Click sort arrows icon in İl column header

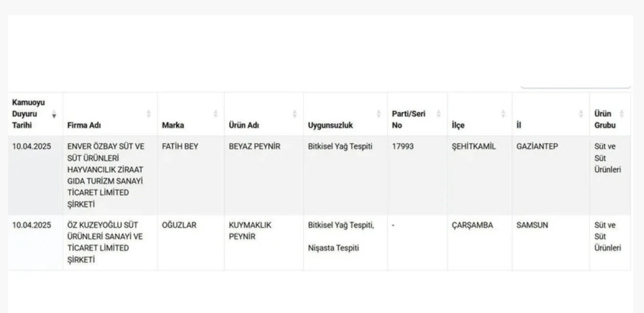pos(581,114)
